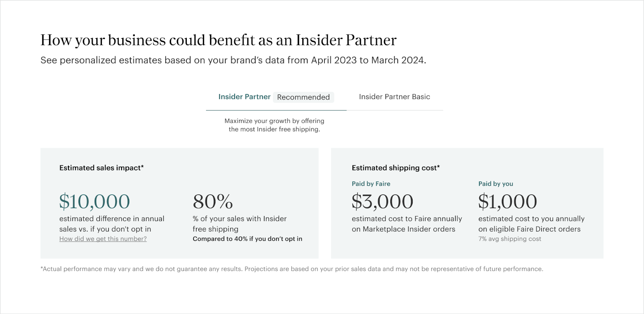
Task: Click the 'Paid by you' label
Action: (495, 184)
